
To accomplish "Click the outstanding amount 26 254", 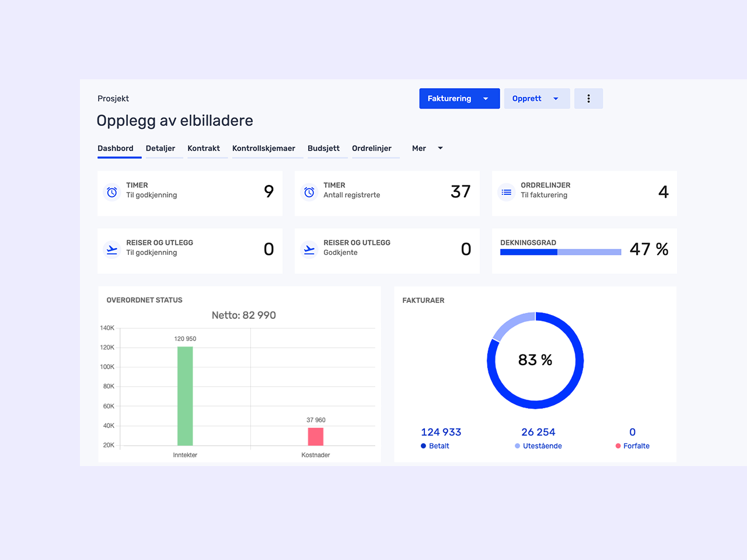I will 538,432.
